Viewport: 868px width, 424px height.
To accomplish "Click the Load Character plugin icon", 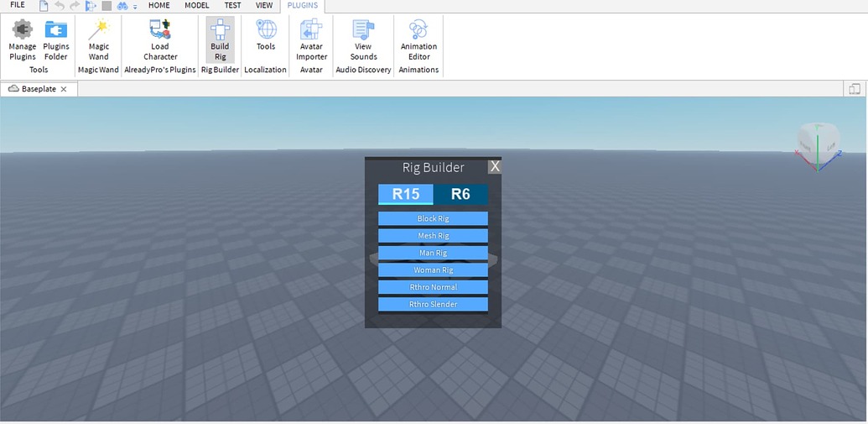I will click(160, 39).
